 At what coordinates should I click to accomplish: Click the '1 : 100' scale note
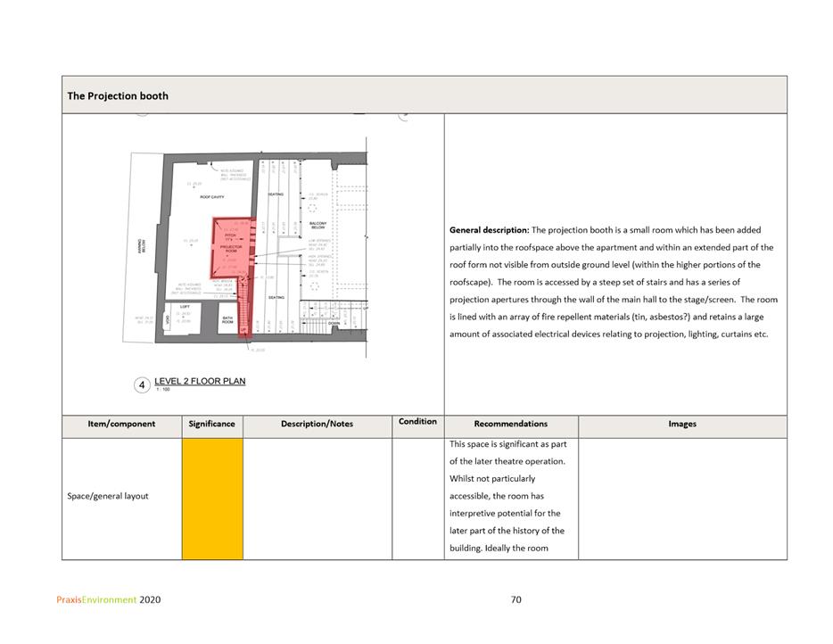pyautogui.click(x=162, y=390)
